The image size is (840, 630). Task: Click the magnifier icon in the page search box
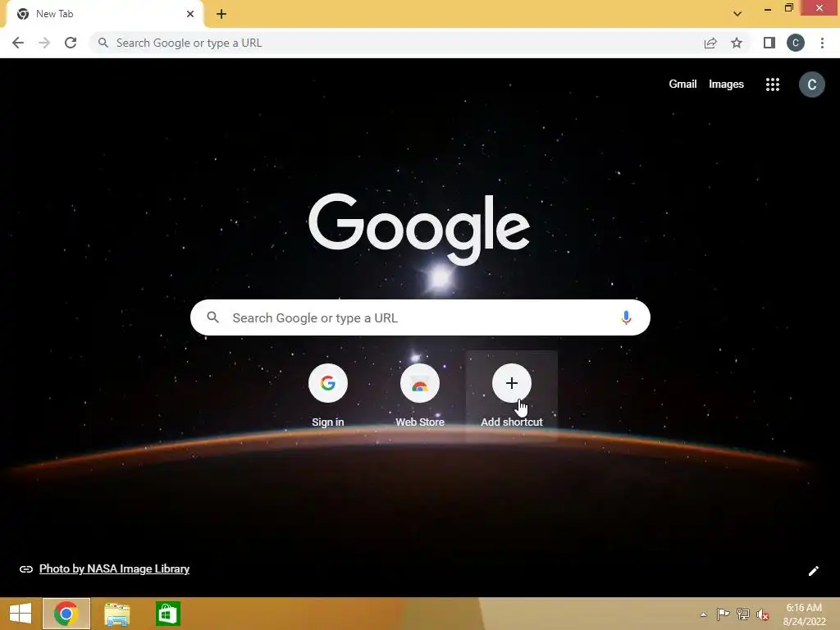click(x=212, y=317)
